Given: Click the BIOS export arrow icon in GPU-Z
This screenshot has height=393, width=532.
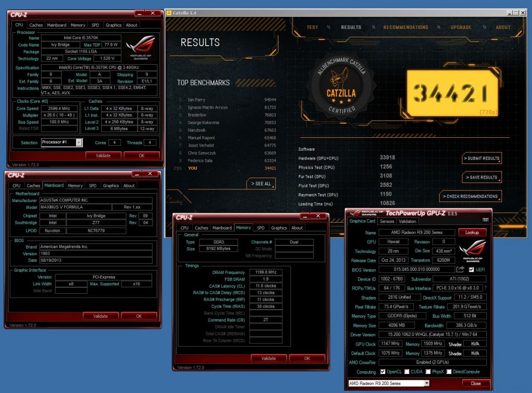Looking at the screenshot, I should [460, 269].
